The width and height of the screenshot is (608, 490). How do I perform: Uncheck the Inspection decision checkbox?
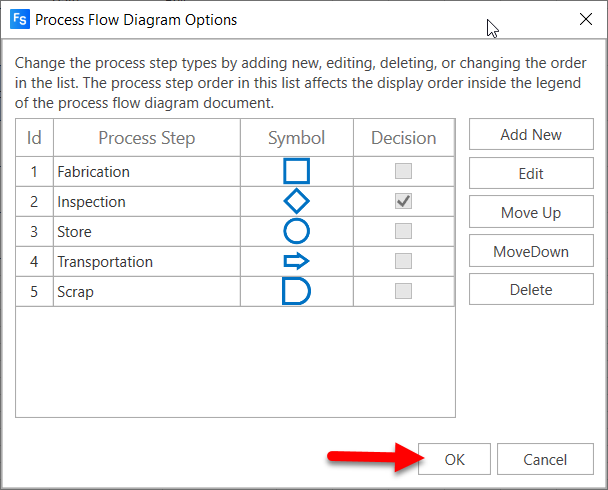(x=404, y=201)
